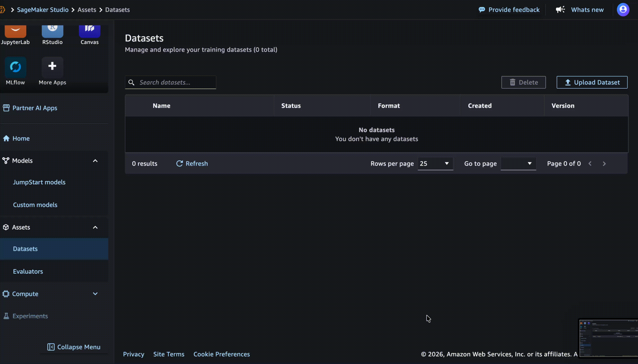This screenshot has width=638, height=364.
Task: Click the picture-in-picture thumbnail preview
Action: click(x=609, y=338)
